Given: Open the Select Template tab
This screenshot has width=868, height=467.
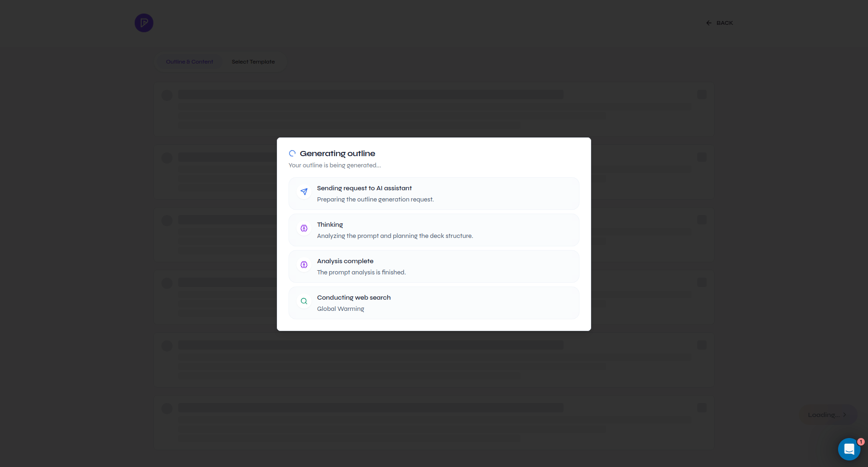Looking at the screenshot, I should [x=253, y=62].
